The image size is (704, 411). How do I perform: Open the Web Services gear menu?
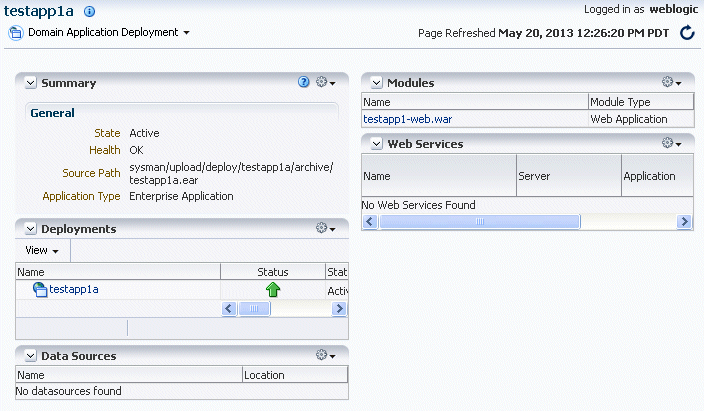[x=671, y=143]
